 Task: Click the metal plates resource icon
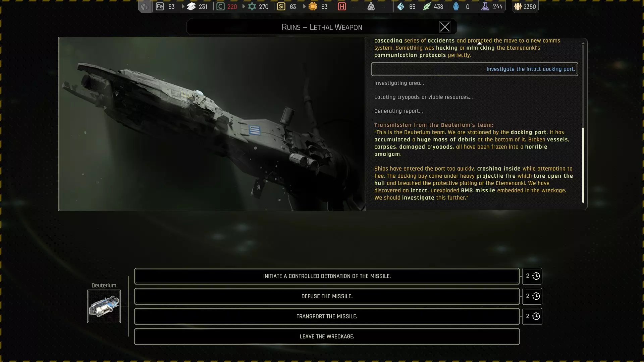click(x=192, y=6)
